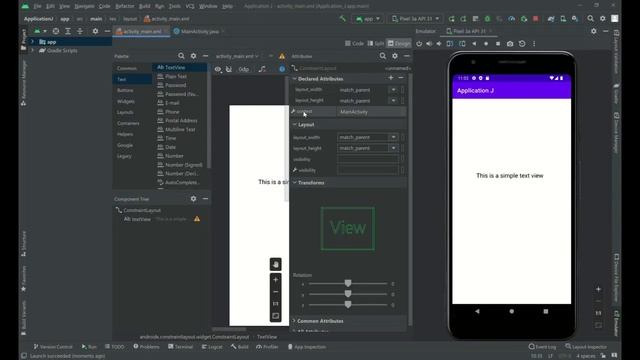Select Containers category in Palette
This screenshot has height=360, width=640.
128,123
